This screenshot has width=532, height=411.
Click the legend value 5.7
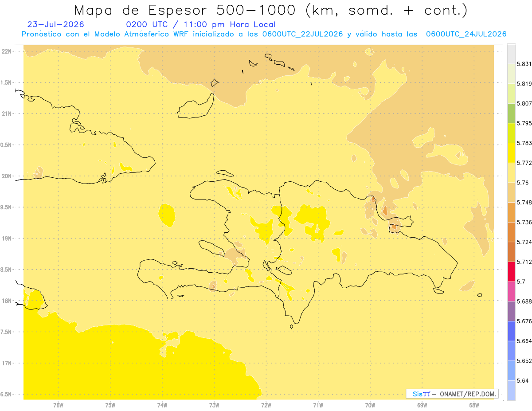[x=521, y=282]
